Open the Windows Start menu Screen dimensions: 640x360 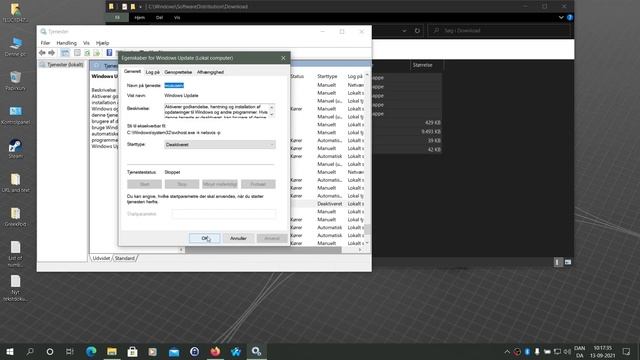[x=10, y=351]
